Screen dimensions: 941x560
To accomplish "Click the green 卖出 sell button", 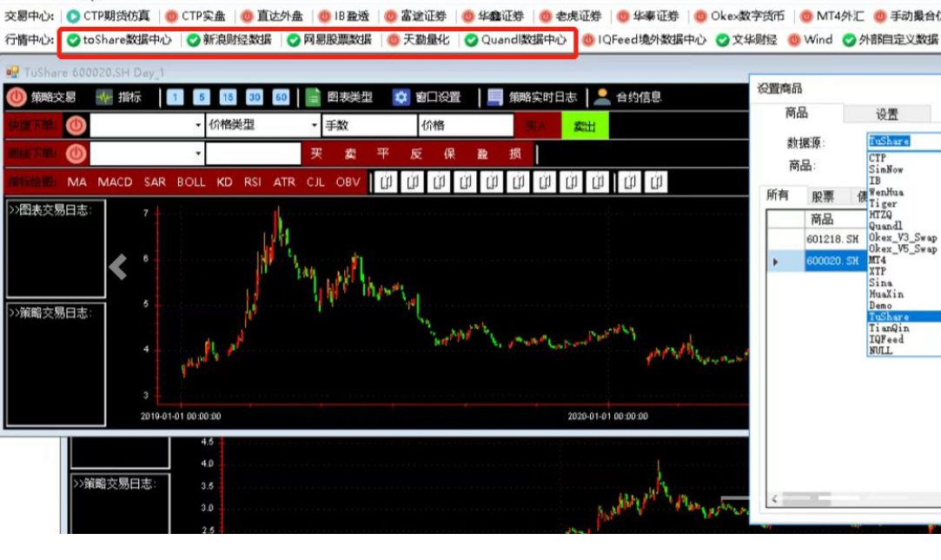I will (x=585, y=126).
